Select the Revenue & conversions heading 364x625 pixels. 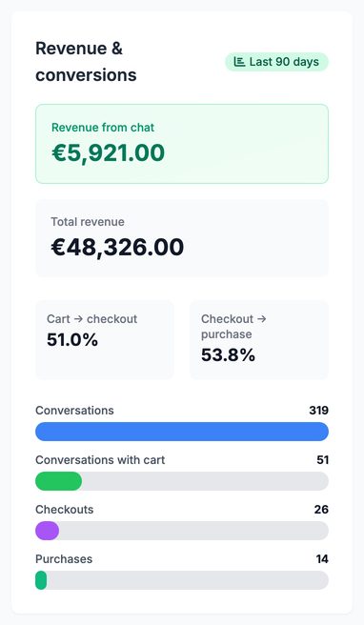[x=86, y=62]
